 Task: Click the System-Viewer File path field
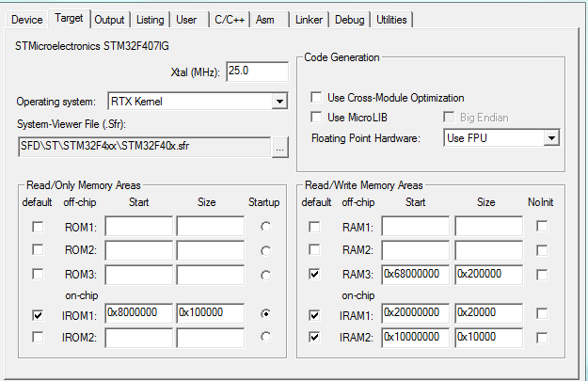tap(144, 147)
